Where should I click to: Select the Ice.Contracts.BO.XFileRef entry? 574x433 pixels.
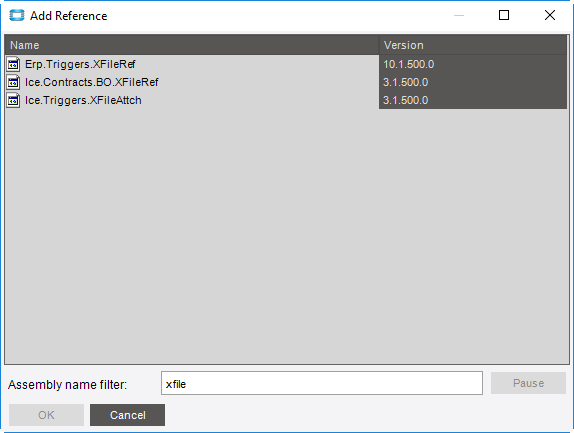click(x=92, y=82)
